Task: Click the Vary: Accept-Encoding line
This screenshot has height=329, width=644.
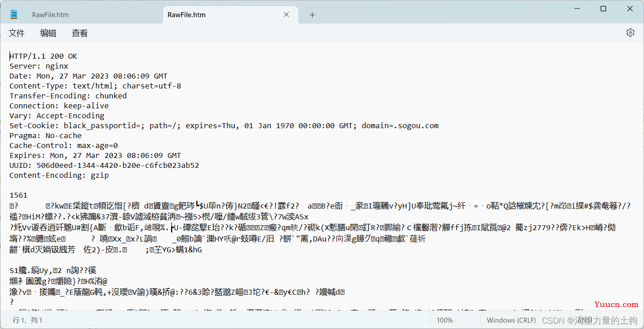Action: click(x=57, y=116)
